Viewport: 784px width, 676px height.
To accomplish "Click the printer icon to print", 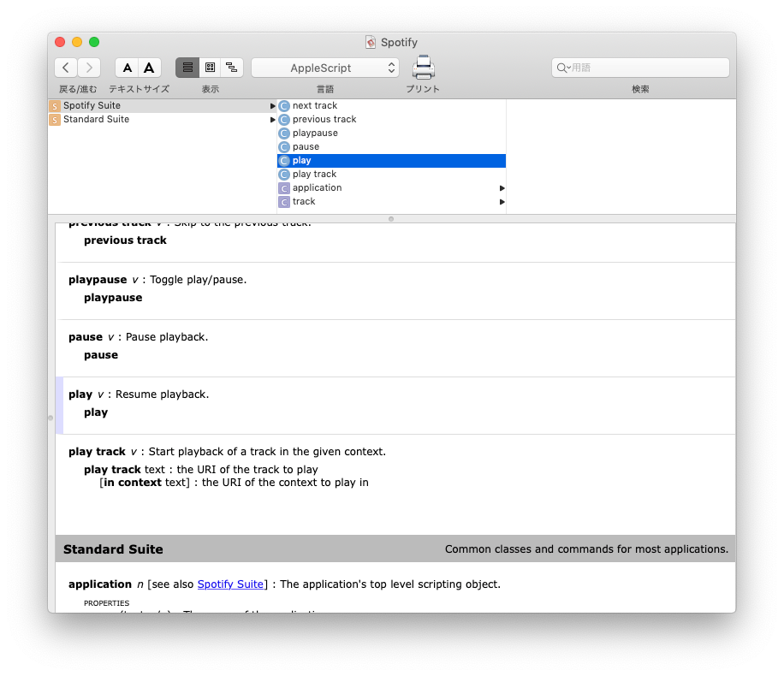I will coord(424,68).
